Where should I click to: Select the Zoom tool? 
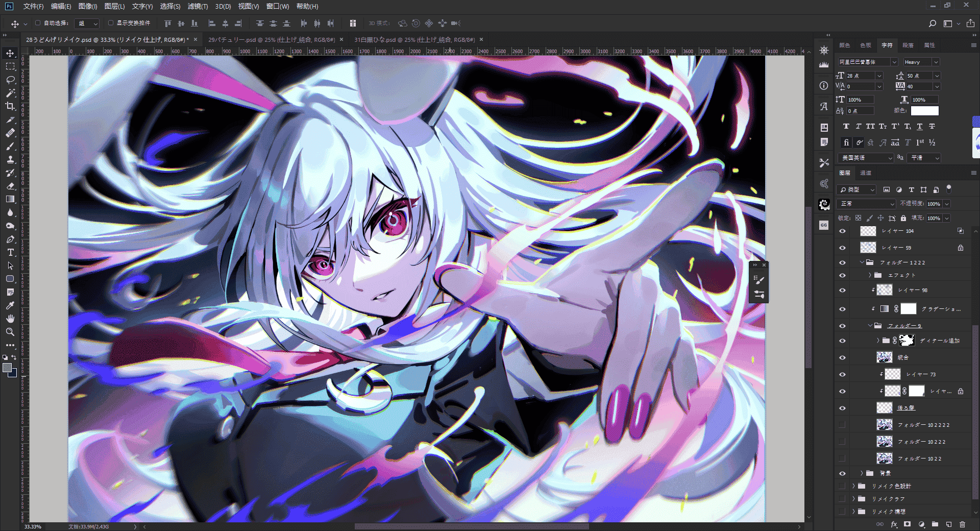10,332
